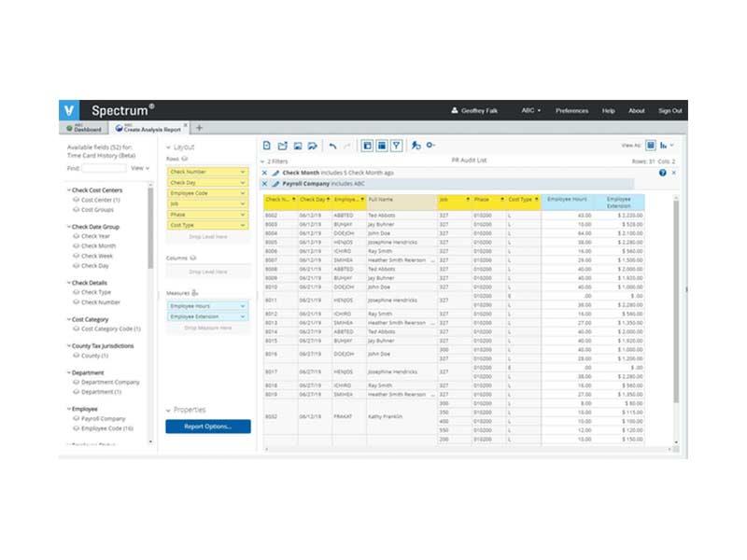Click the Employee Hours column header

567,203
